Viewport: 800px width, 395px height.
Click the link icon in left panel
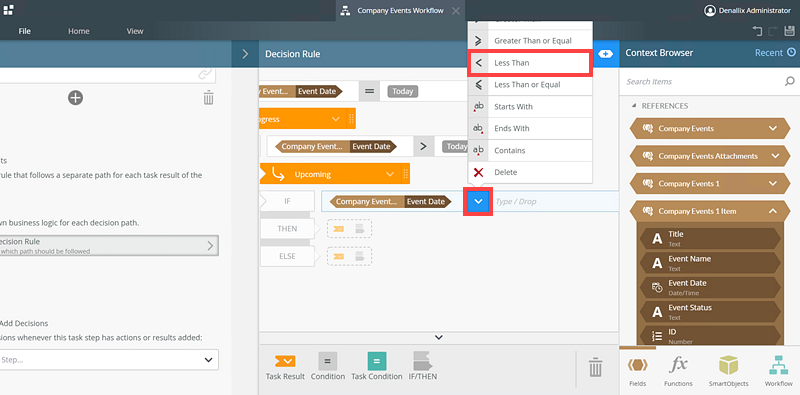tap(205, 75)
